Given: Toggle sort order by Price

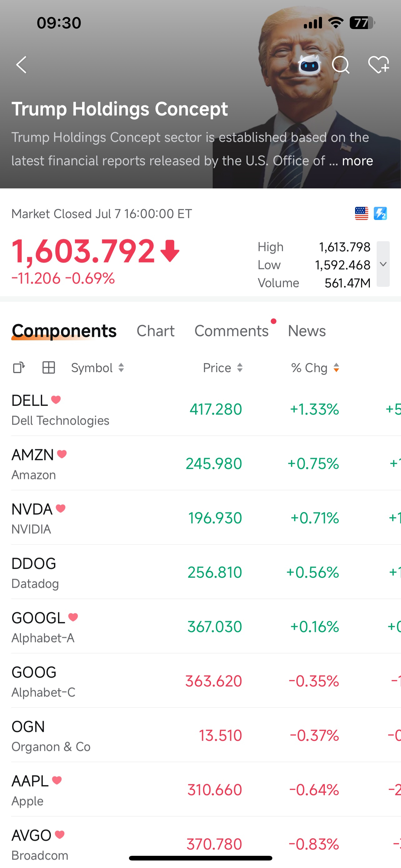Looking at the screenshot, I should click(x=223, y=368).
